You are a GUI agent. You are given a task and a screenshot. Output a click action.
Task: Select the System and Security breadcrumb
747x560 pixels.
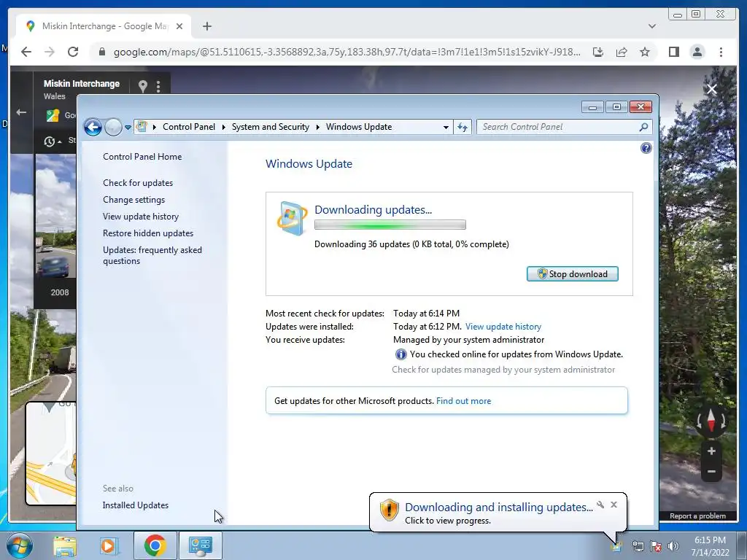[270, 127]
